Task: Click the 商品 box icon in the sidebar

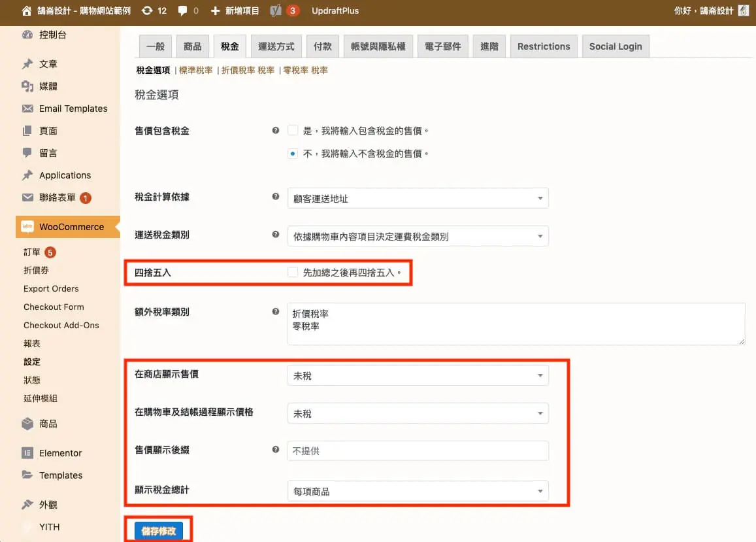Action: (27, 424)
